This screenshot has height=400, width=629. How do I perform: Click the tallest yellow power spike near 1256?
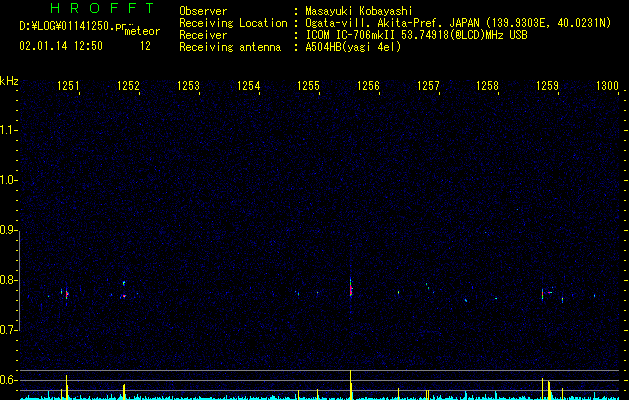pyautogui.click(x=351, y=384)
